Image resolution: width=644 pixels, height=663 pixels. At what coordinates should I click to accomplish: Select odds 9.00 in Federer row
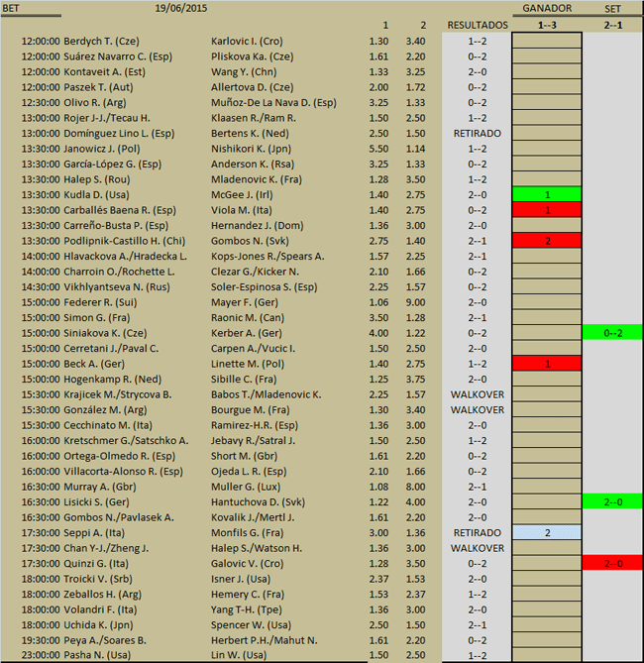[415, 302]
